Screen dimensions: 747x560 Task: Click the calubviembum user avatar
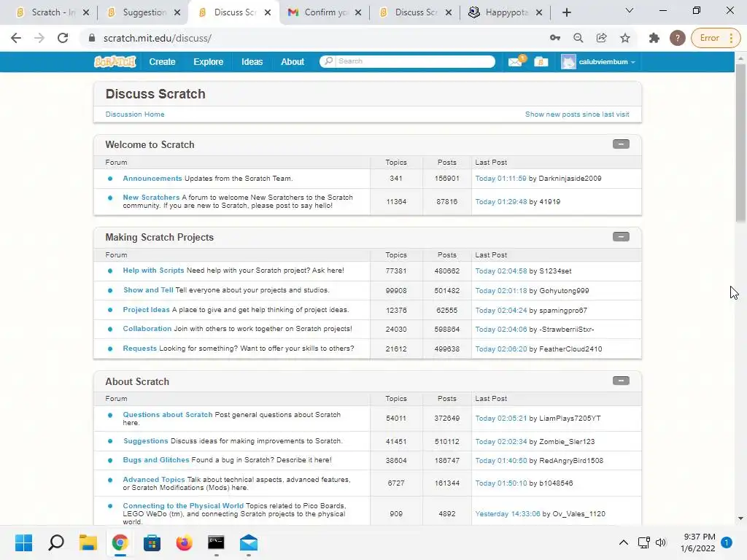(x=568, y=62)
